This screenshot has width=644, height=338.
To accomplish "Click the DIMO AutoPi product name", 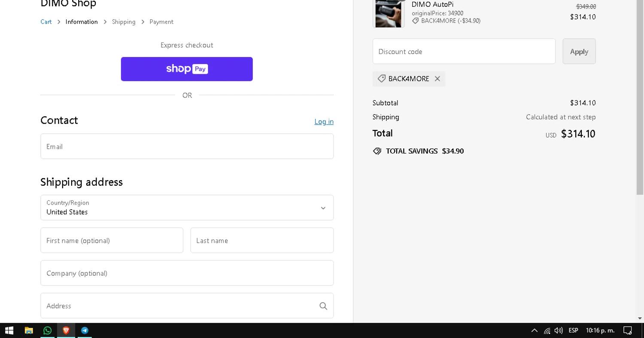I will (x=432, y=4).
